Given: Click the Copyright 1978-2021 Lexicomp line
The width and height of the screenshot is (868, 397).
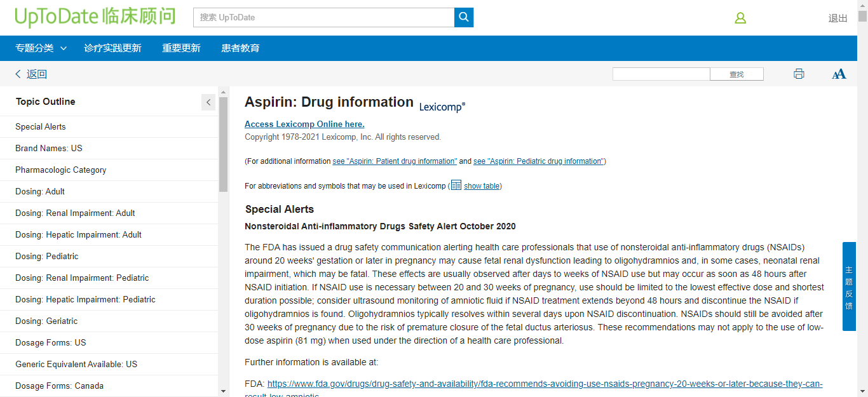Looking at the screenshot, I should [x=342, y=137].
